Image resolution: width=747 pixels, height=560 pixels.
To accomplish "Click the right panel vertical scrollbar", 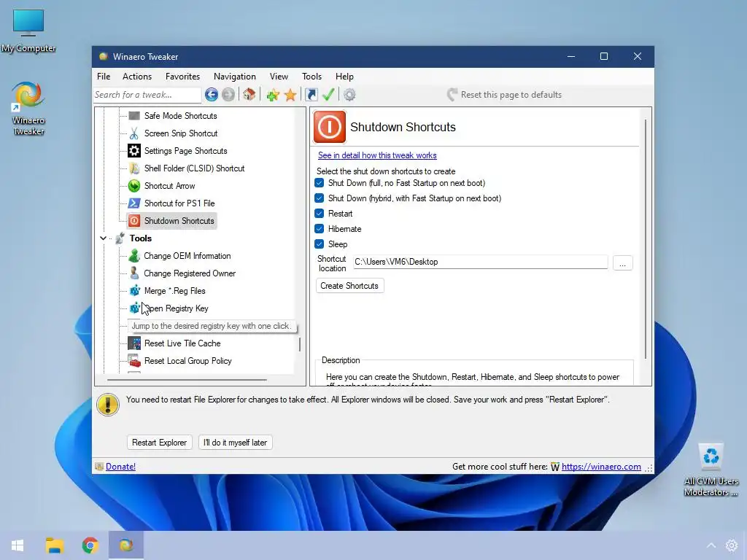I will point(646,239).
